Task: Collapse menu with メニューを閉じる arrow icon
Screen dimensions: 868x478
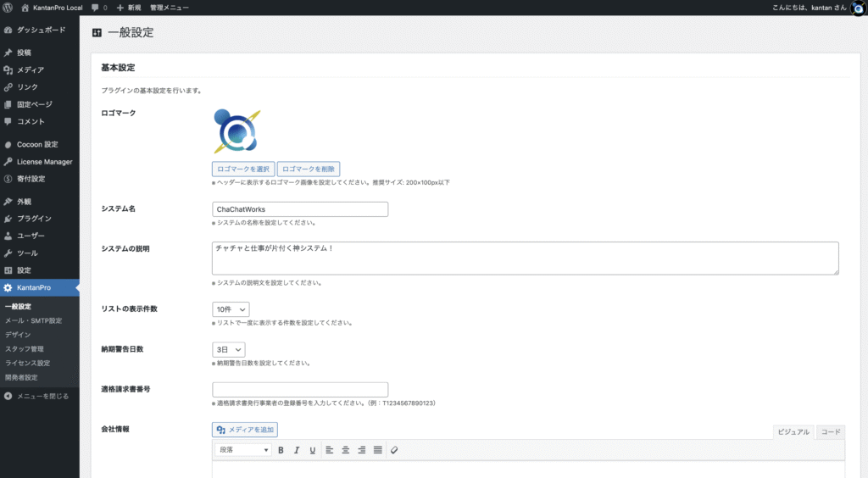Action: pyautogui.click(x=8, y=396)
